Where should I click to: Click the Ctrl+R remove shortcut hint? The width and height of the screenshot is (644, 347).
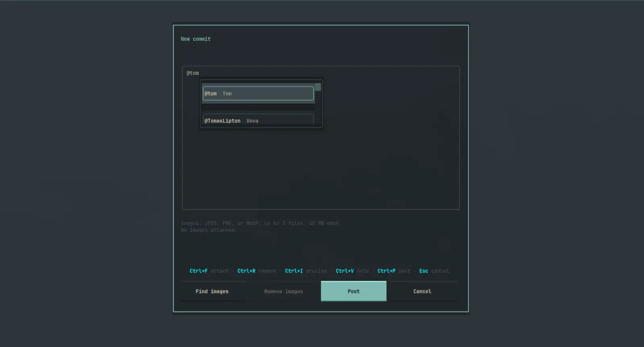coord(257,271)
